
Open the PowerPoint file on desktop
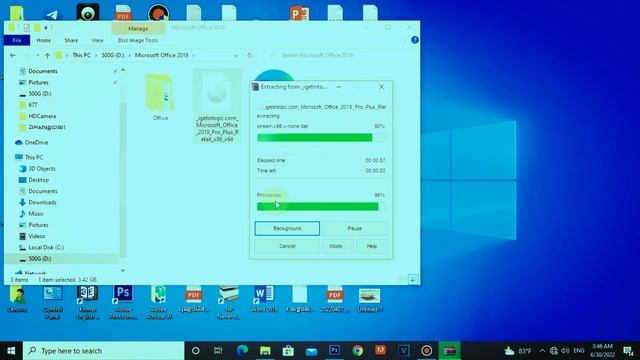click(x=299, y=13)
